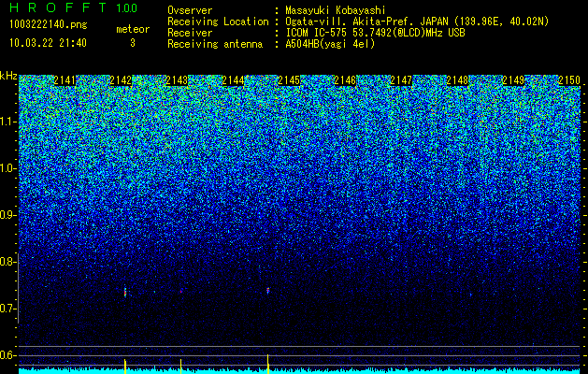Click the meteor count label
The height and width of the screenshot is (374, 588).
pos(133,29)
